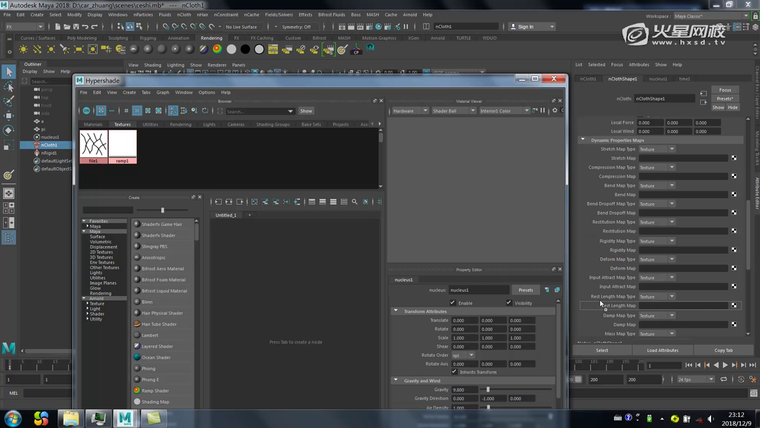The image size is (760, 428).
Task: Open Windows Start menu orb
Action: click(x=14, y=417)
